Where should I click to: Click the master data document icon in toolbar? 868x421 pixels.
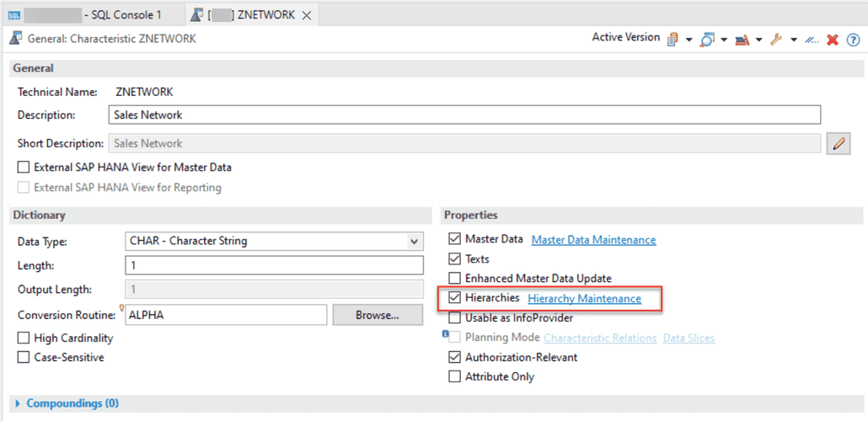(672, 39)
